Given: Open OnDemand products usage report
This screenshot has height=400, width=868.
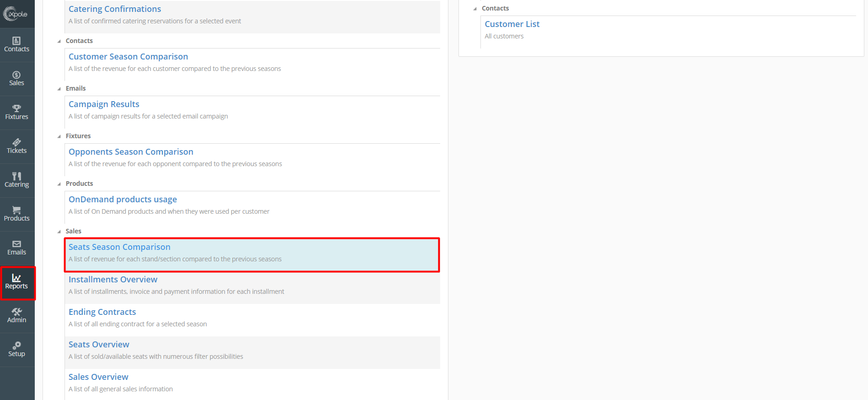Looking at the screenshot, I should tap(123, 199).
